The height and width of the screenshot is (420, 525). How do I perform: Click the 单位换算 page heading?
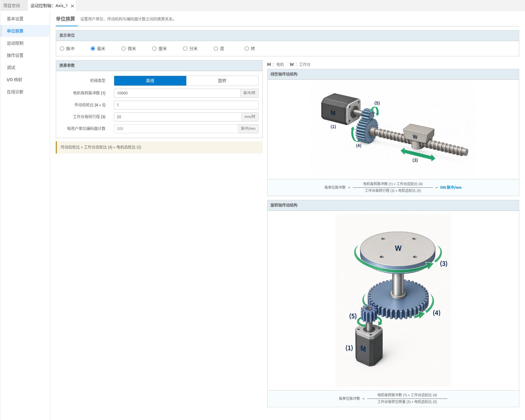65,19
